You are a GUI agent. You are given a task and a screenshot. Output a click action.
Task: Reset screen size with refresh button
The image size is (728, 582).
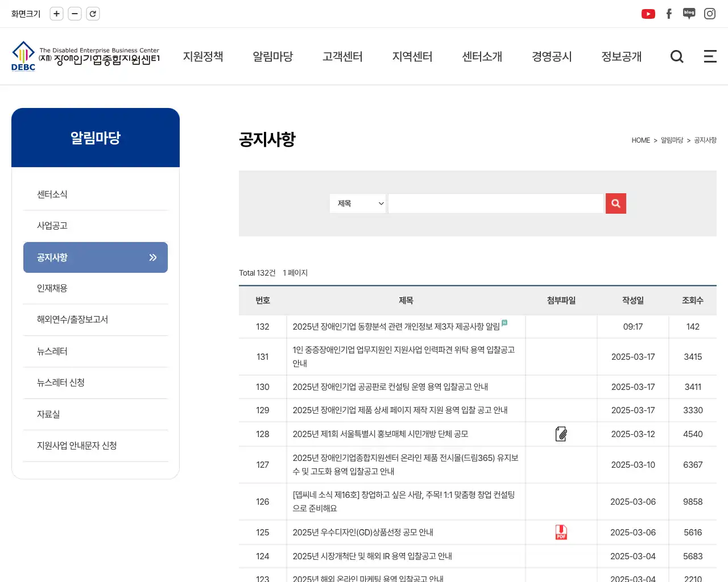pyautogui.click(x=93, y=14)
